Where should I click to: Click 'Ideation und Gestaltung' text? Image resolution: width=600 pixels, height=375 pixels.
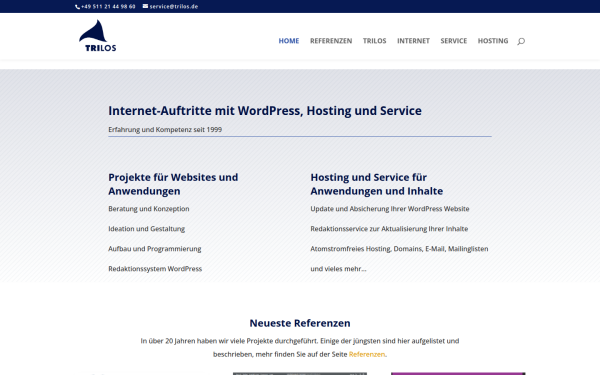pyautogui.click(x=147, y=229)
